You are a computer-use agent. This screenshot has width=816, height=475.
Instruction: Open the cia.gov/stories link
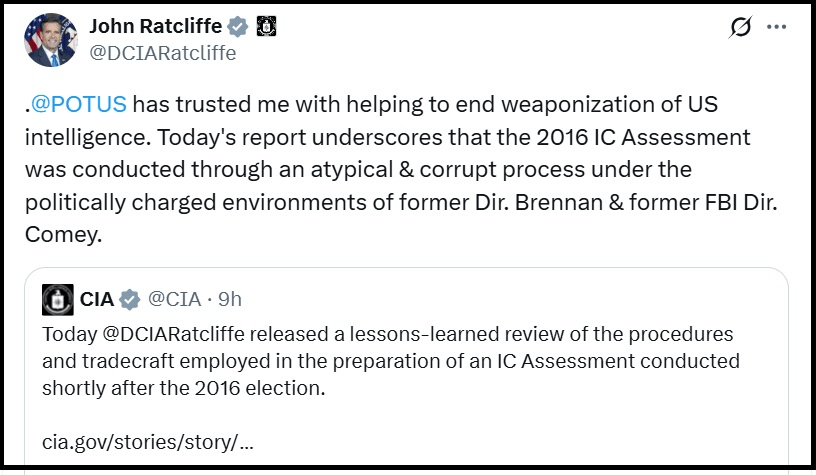pyautogui.click(x=147, y=440)
